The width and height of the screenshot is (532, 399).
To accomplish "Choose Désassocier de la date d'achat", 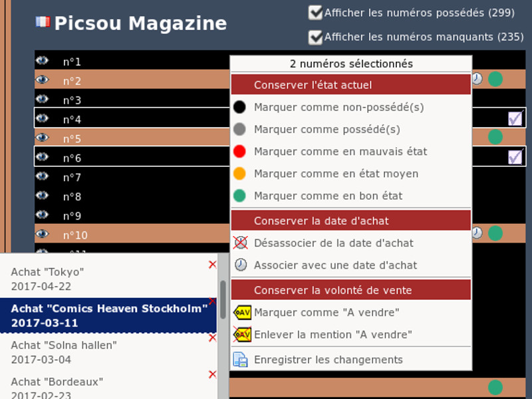I will 351,243.
